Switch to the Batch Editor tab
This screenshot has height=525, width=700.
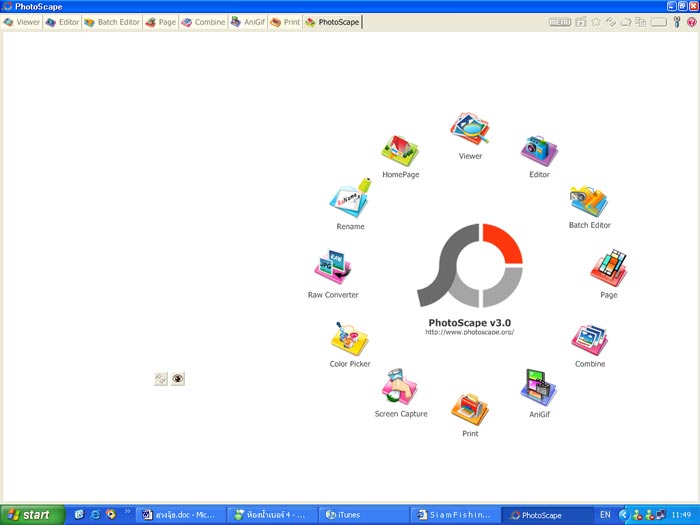pos(112,22)
